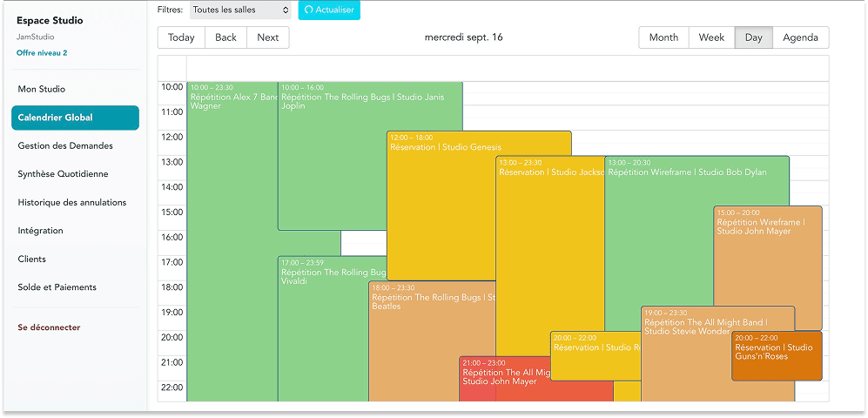Screen dimensions: 868x418
Task: Click Se déconnecter to log out
Action: pos(49,327)
